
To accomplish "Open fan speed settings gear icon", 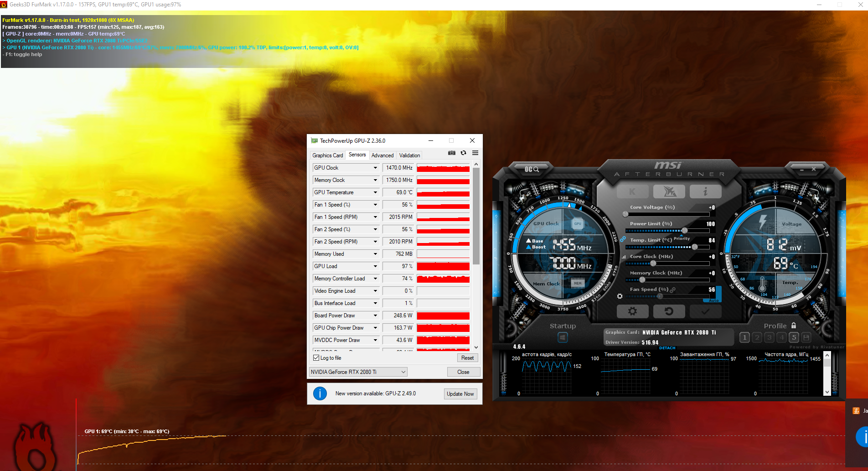I will (620, 296).
